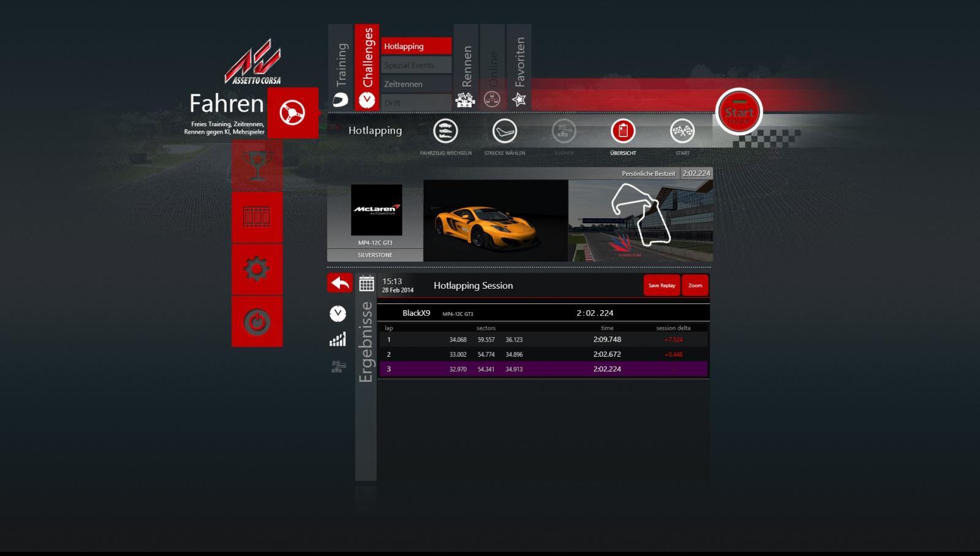This screenshot has height=556, width=980.
Task: Select the Spezial Events menu entry
Action: tap(417, 65)
